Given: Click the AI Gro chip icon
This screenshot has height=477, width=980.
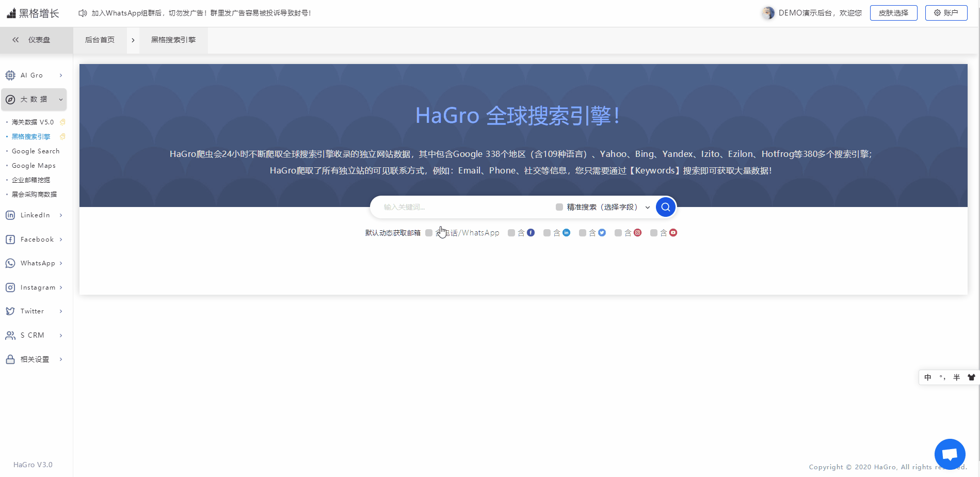Looking at the screenshot, I should click(x=10, y=75).
